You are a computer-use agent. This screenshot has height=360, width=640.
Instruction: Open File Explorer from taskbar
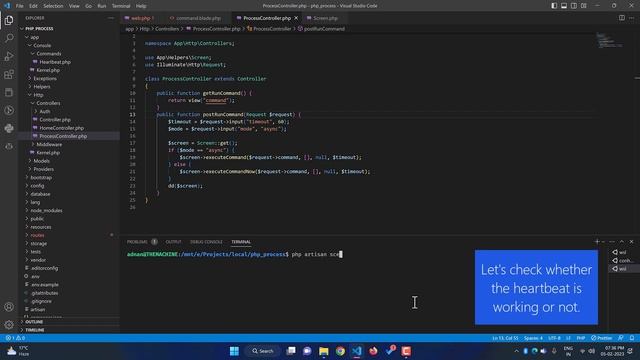pyautogui.click(x=324, y=351)
